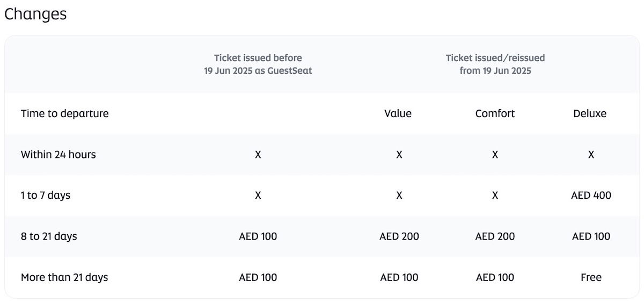The image size is (644, 303).
Task: Click the AED 400 Deluxe fee cell
Action: 591,196
